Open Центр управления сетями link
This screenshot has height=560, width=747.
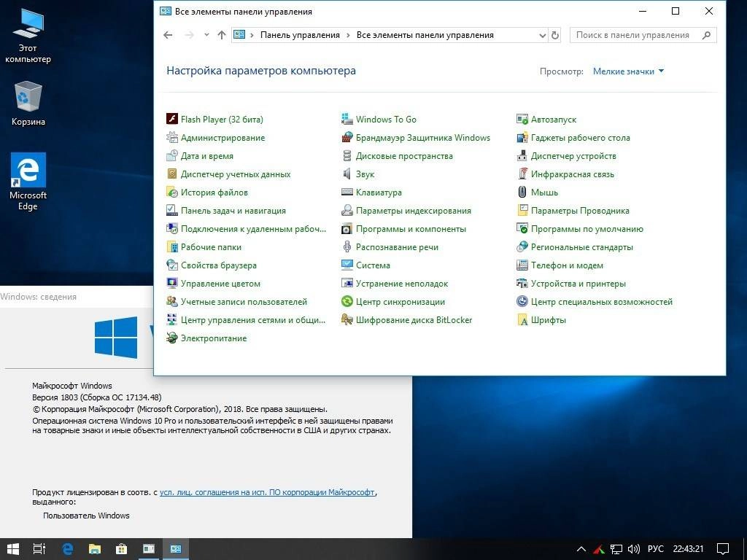point(253,320)
